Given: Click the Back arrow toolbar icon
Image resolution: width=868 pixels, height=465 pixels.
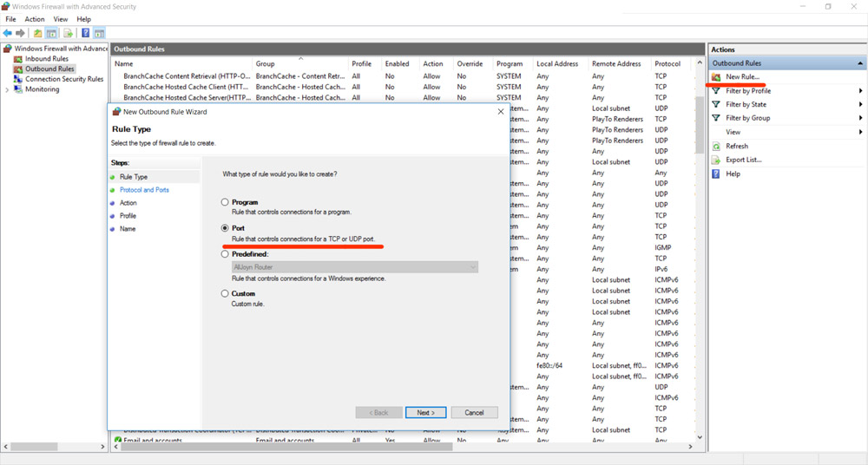Looking at the screenshot, I should [x=7, y=33].
